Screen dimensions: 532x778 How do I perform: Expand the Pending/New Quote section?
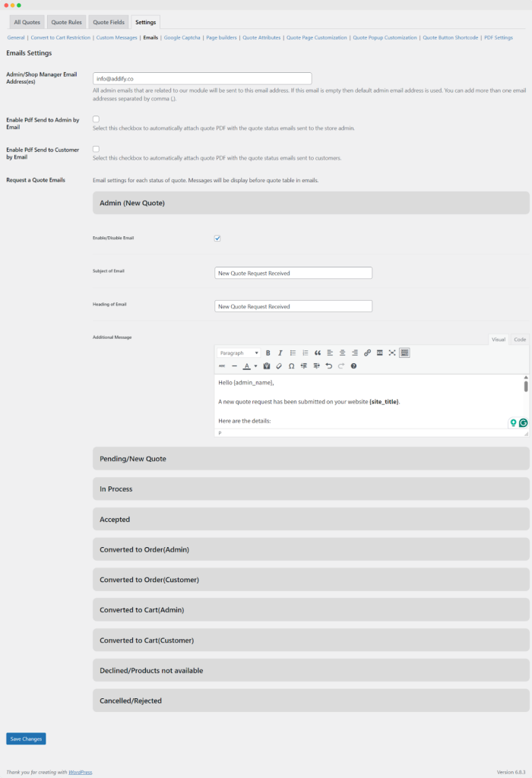(x=310, y=458)
